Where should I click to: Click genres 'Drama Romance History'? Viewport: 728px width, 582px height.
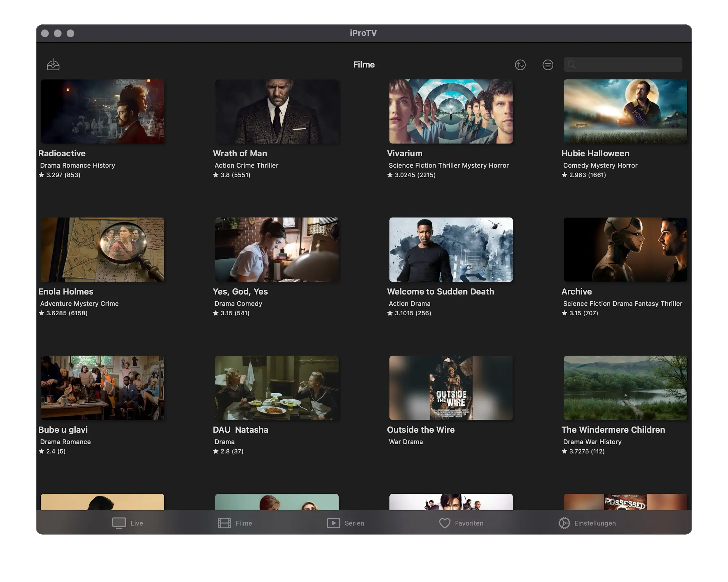(78, 165)
